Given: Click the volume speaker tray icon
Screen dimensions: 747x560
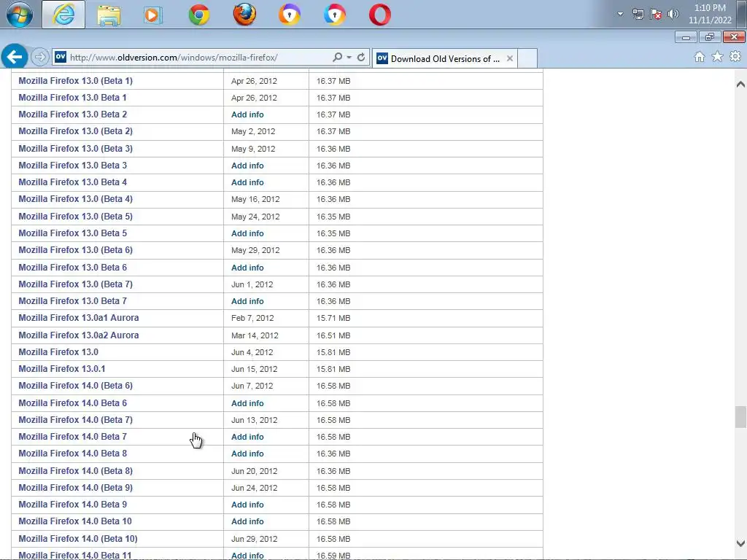Looking at the screenshot, I should 673,14.
